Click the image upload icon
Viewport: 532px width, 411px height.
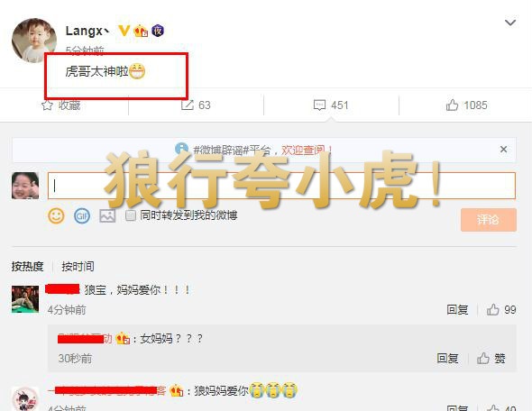pyautogui.click(x=107, y=216)
